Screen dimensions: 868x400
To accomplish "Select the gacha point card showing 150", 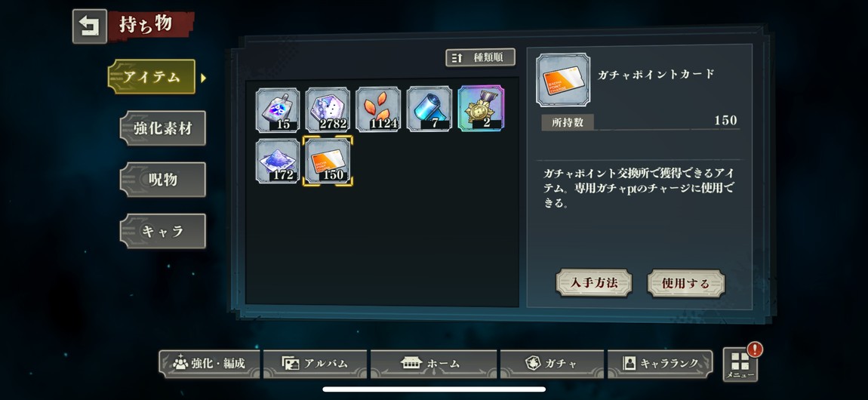I will pos(328,161).
